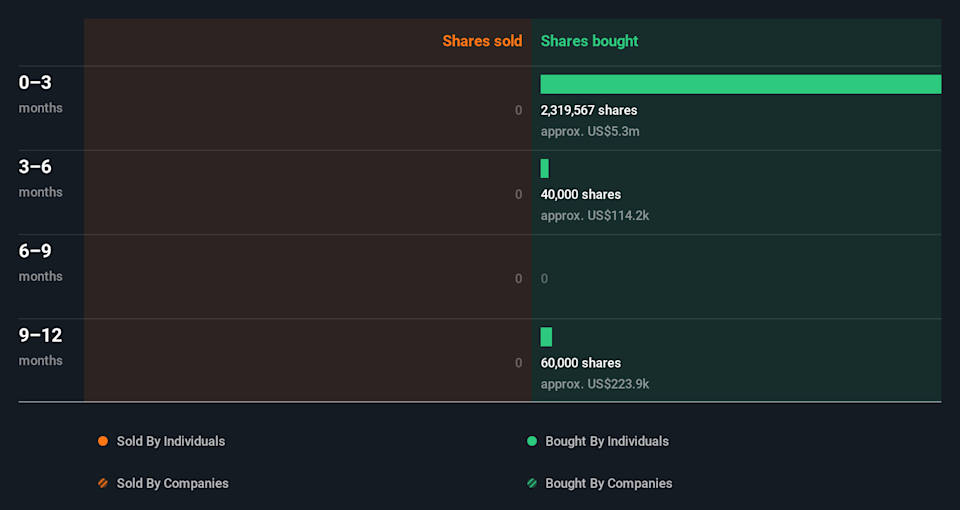Viewport: 960px width, 510px height.
Task: Toggle the Bought By Companies legend label
Action: pyautogui.click(x=608, y=483)
